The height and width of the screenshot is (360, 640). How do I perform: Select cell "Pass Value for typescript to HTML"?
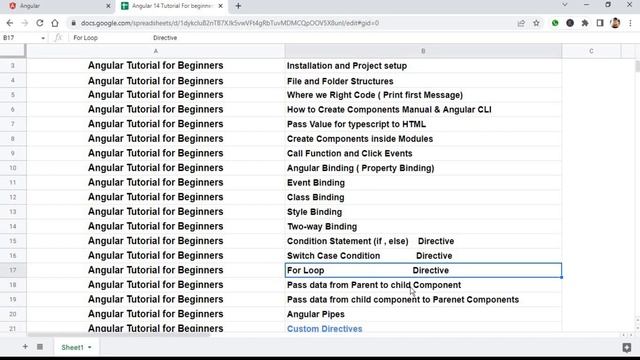(x=423, y=124)
